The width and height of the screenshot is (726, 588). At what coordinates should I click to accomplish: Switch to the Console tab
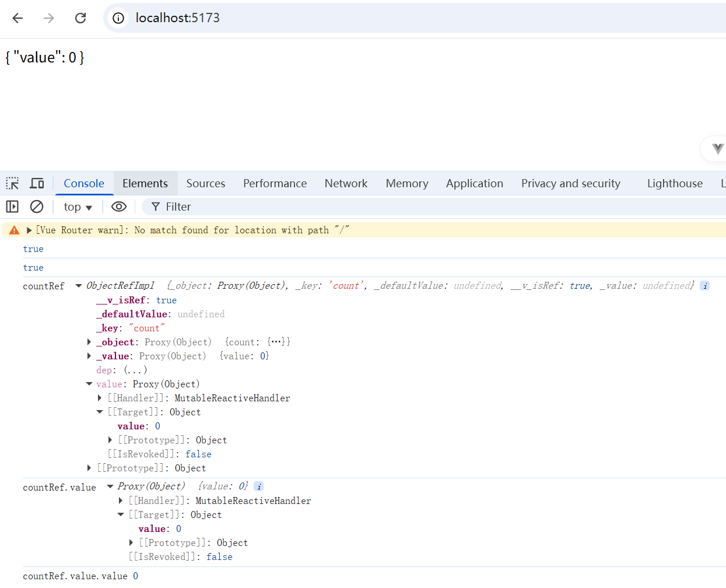(84, 183)
